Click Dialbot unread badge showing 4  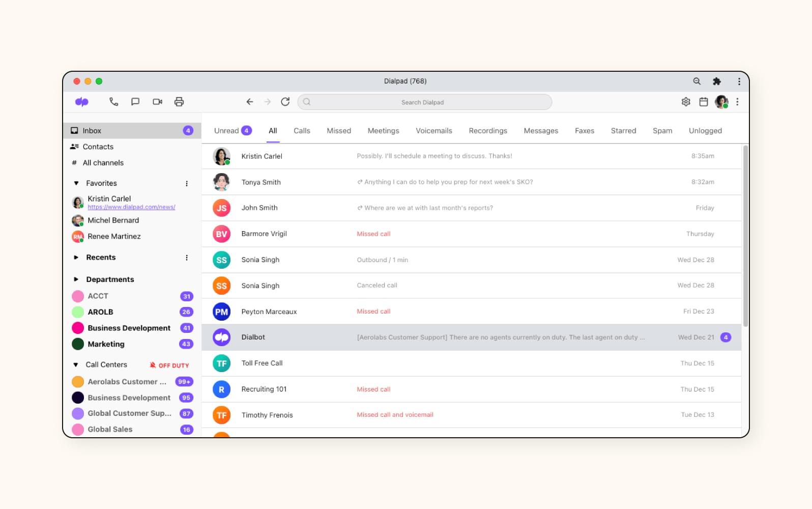tap(726, 337)
